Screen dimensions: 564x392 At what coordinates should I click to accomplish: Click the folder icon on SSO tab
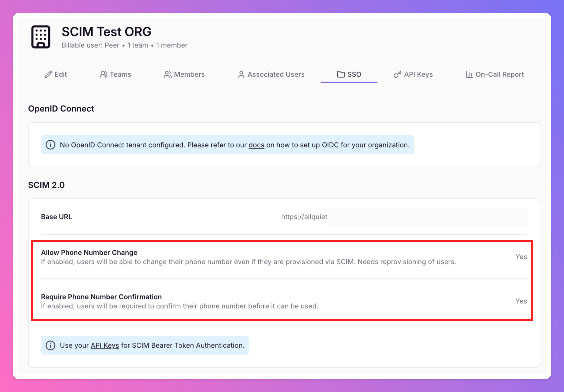coord(341,75)
